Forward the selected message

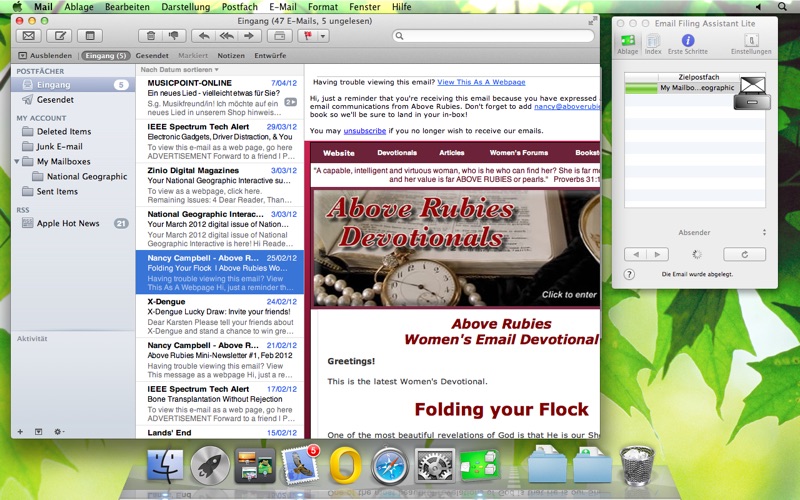[249, 36]
